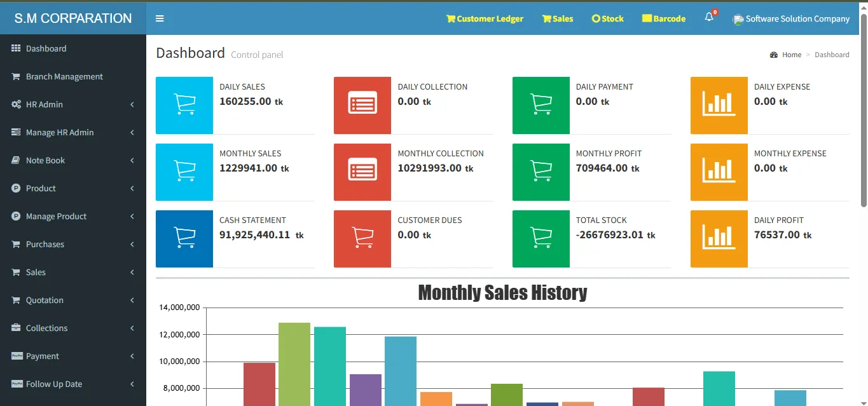The width and height of the screenshot is (868, 406).
Task: Click the tallest olive green chart bar
Action: tap(294, 364)
